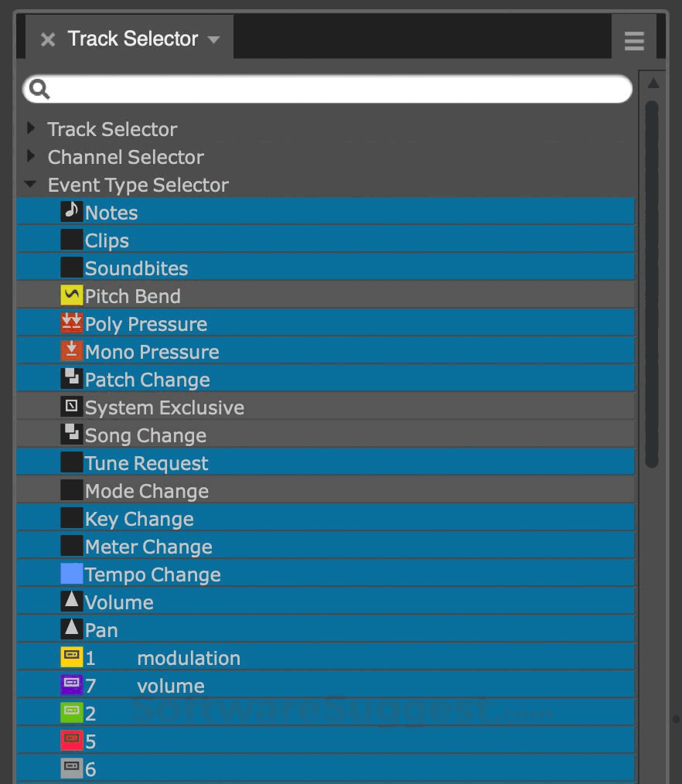The height and width of the screenshot is (784, 682).
Task: Click the Poly Pressure icon
Action: 71,322
